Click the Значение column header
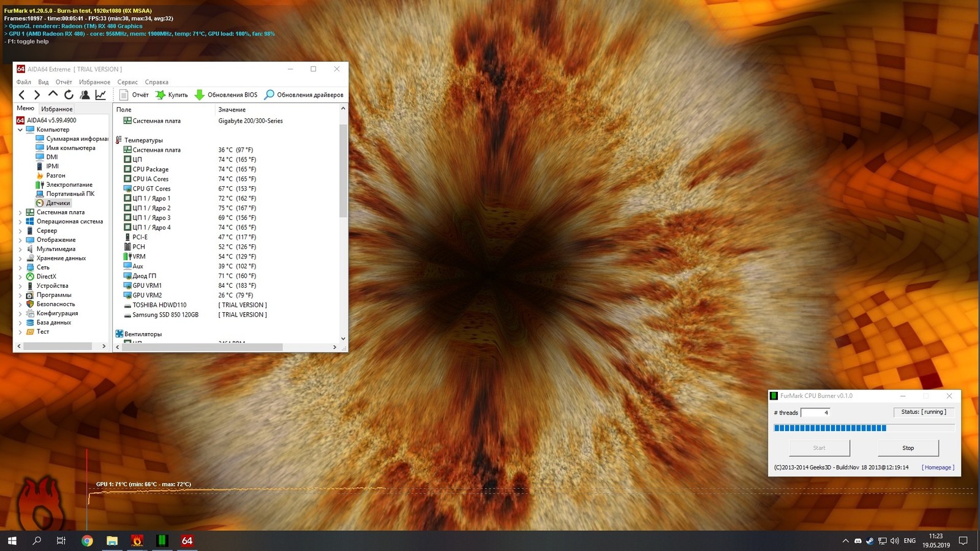This screenshot has height=551, width=980. (276, 110)
